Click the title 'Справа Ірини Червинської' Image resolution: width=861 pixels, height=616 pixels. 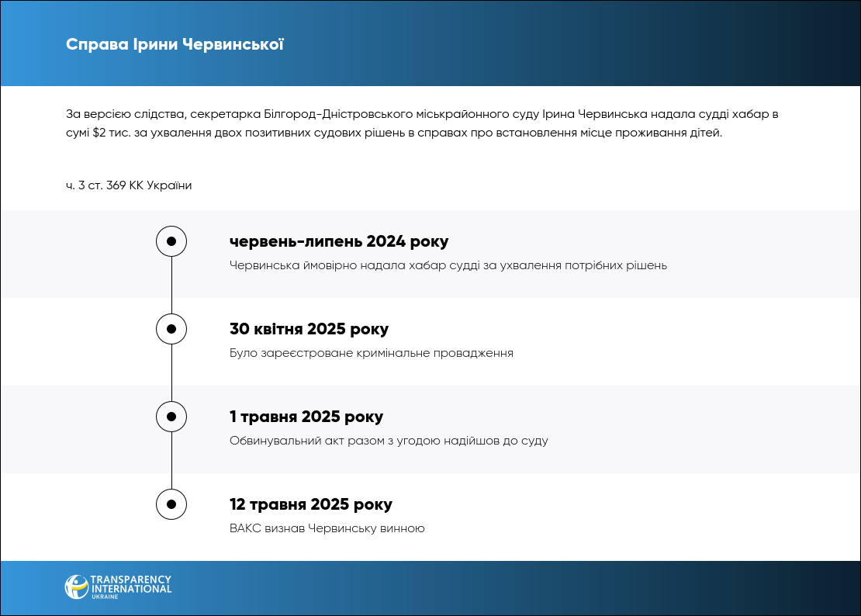point(175,44)
